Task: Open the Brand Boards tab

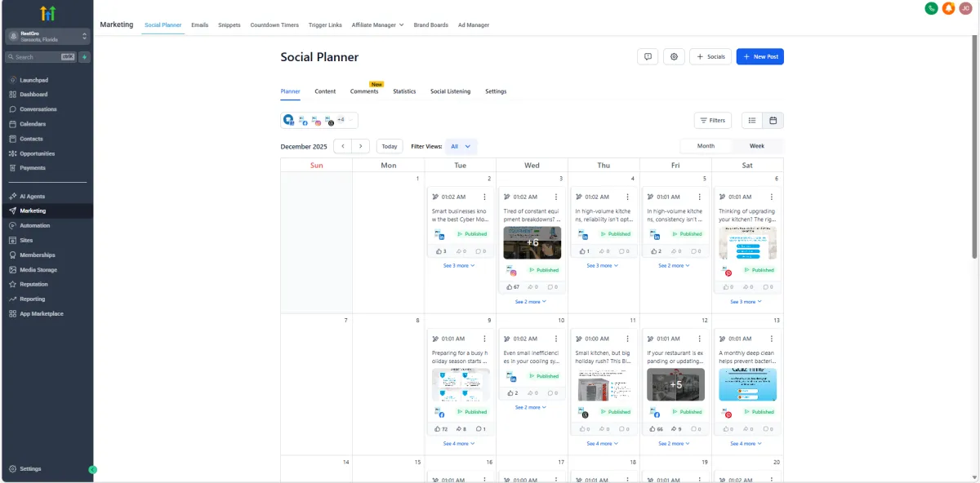Action: click(431, 25)
